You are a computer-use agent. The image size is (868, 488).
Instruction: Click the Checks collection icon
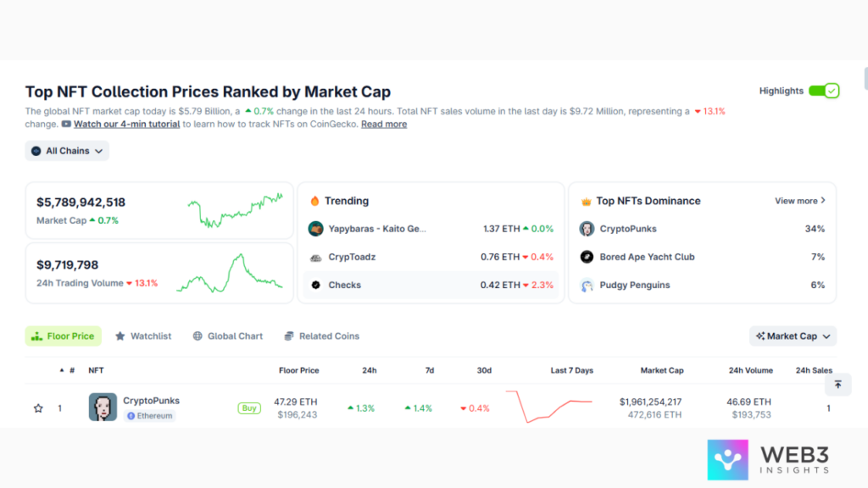click(315, 286)
